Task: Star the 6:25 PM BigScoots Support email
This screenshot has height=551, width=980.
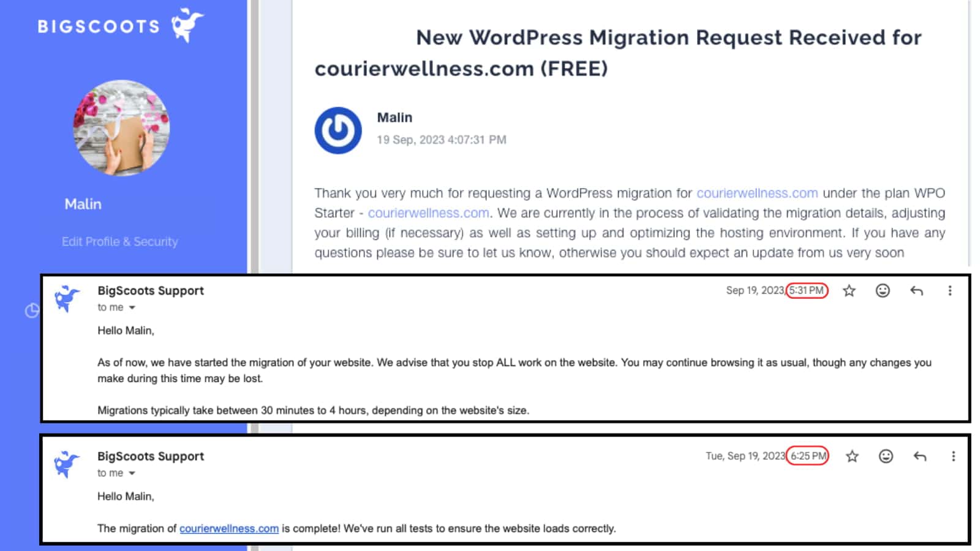Action: click(x=852, y=456)
